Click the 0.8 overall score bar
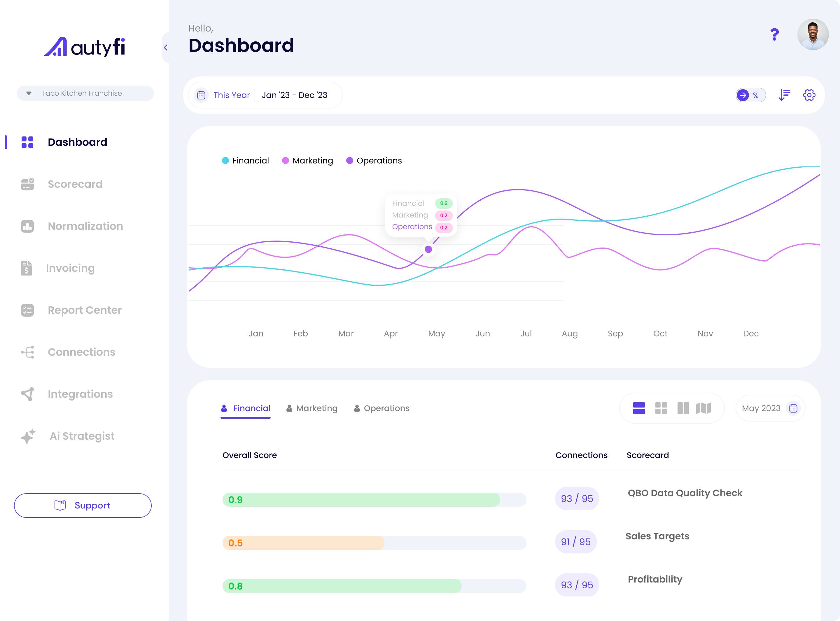840x621 pixels. pos(374,586)
